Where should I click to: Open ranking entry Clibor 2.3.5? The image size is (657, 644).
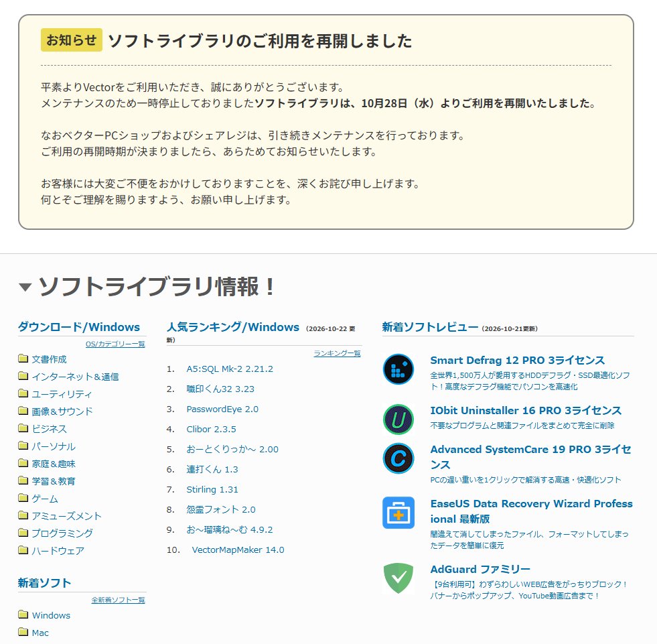click(211, 430)
